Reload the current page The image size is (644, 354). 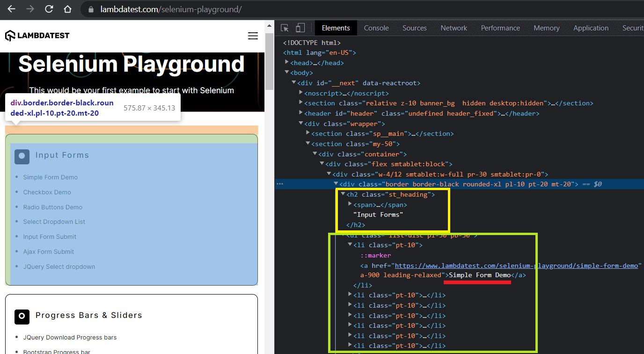click(x=49, y=9)
